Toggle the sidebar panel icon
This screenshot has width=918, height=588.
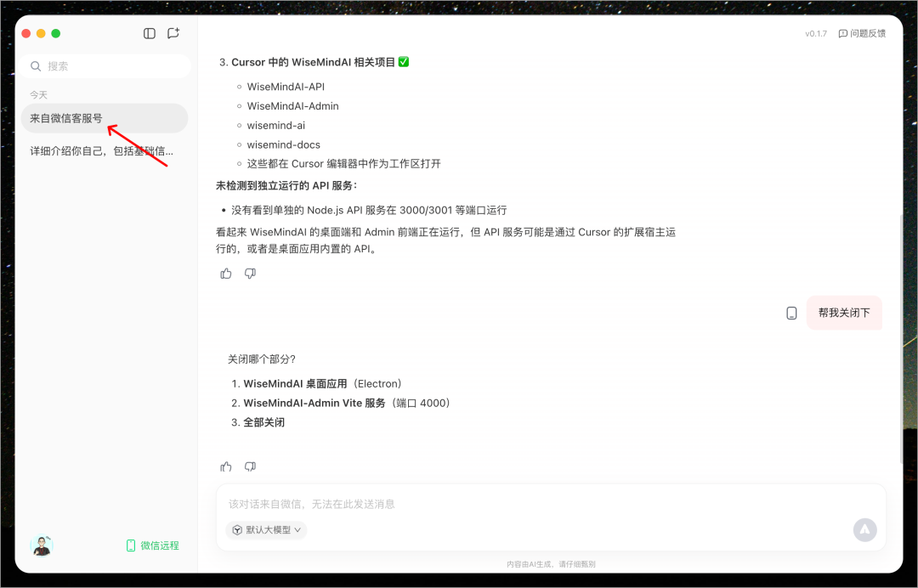pos(150,33)
